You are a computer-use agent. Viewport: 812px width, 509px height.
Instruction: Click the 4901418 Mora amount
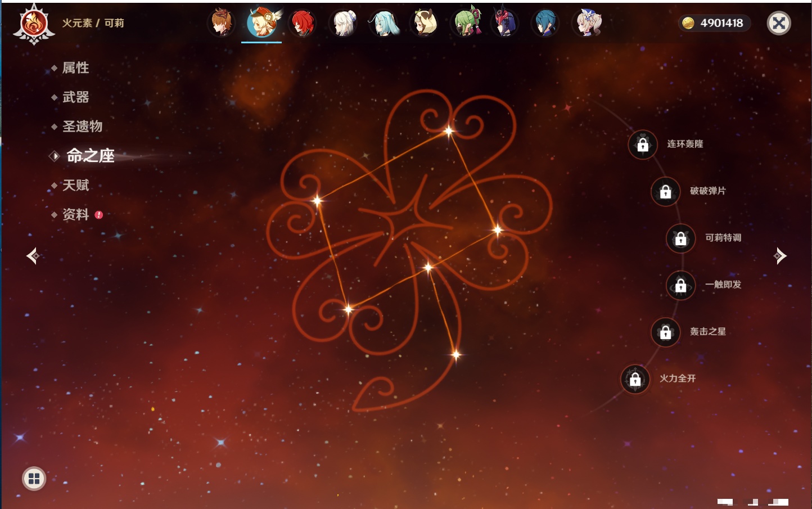tap(721, 23)
